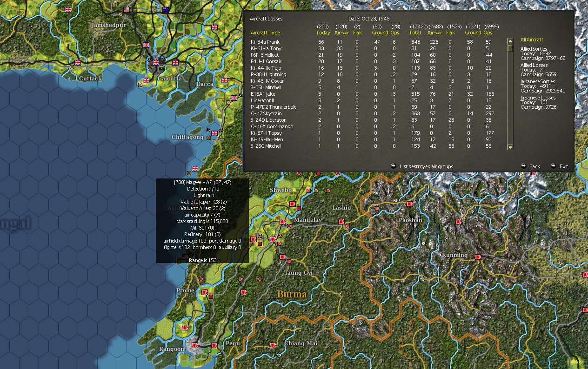Screen dimensions: 588x369
Task: Select the British flag on coast below Chittagong
Action: (195, 169)
